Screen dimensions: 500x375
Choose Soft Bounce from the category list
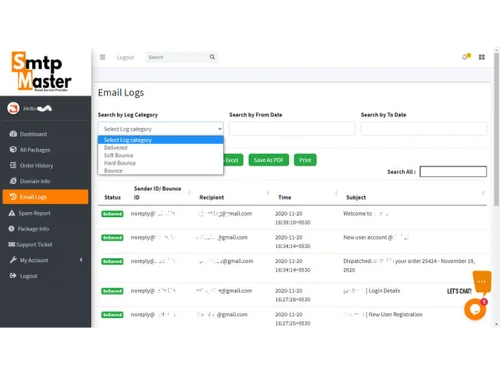click(x=160, y=155)
